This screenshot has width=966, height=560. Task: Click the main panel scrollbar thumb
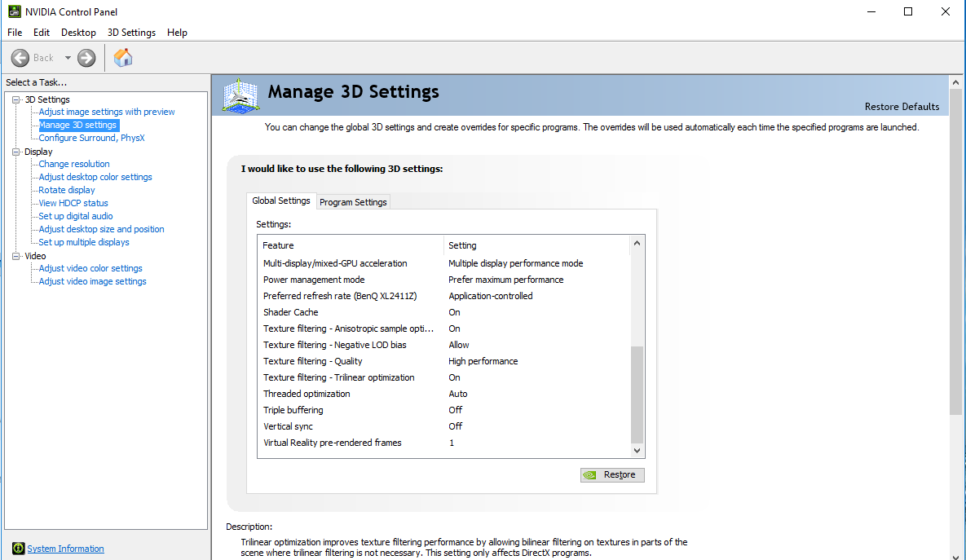[955, 251]
